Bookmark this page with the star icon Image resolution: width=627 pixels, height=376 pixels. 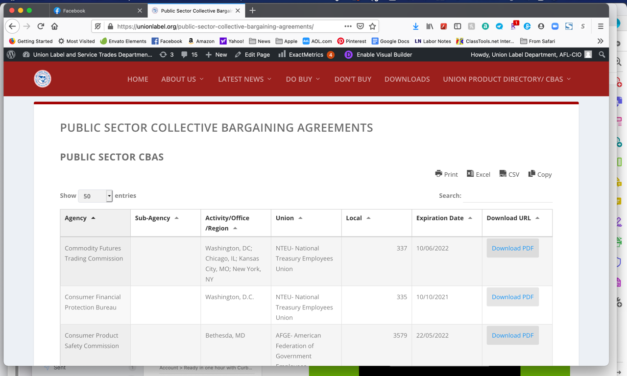click(x=372, y=26)
